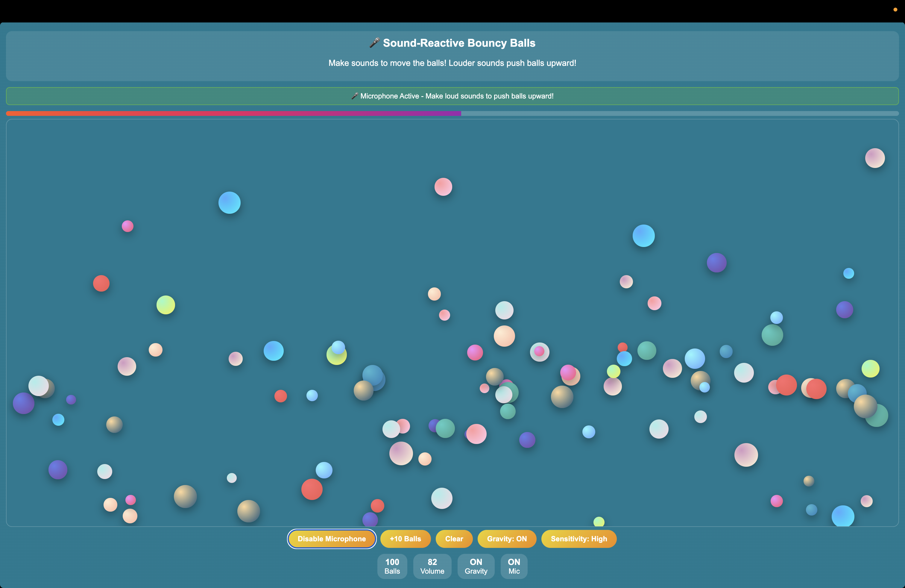Click the small magenta ball at upper left
Screen dimensions: 905x588
click(x=127, y=226)
